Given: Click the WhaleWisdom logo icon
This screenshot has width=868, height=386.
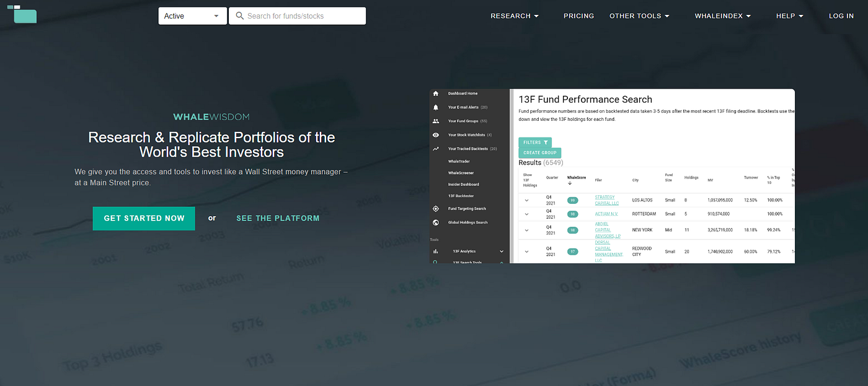Looking at the screenshot, I should pos(22,14).
